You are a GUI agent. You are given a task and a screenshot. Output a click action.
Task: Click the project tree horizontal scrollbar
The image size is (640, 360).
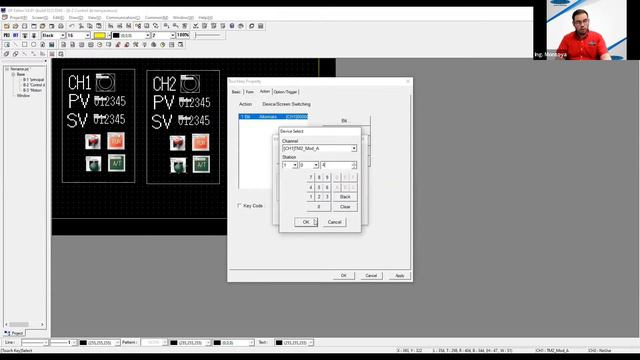24,324
